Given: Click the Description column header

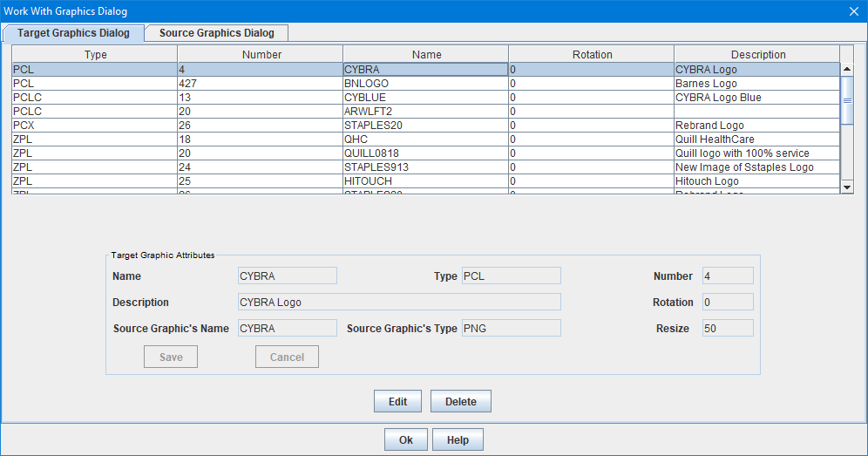Looking at the screenshot, I should 756,54.
